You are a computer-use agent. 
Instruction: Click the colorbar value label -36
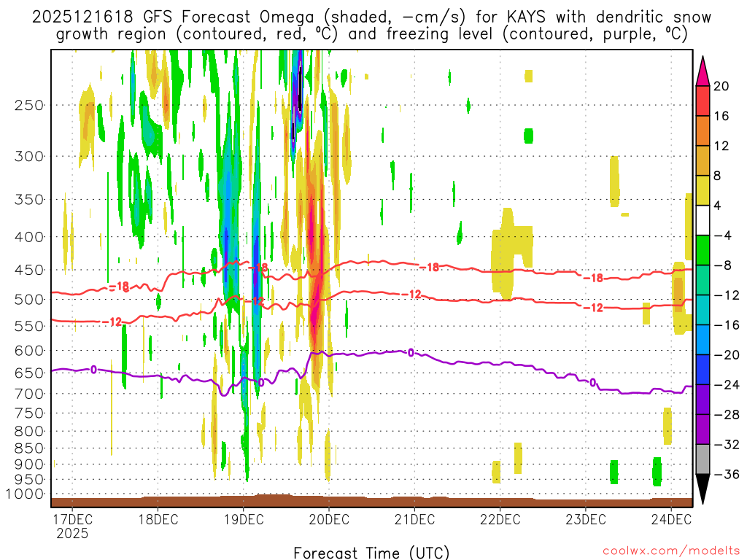pos(727,474)
